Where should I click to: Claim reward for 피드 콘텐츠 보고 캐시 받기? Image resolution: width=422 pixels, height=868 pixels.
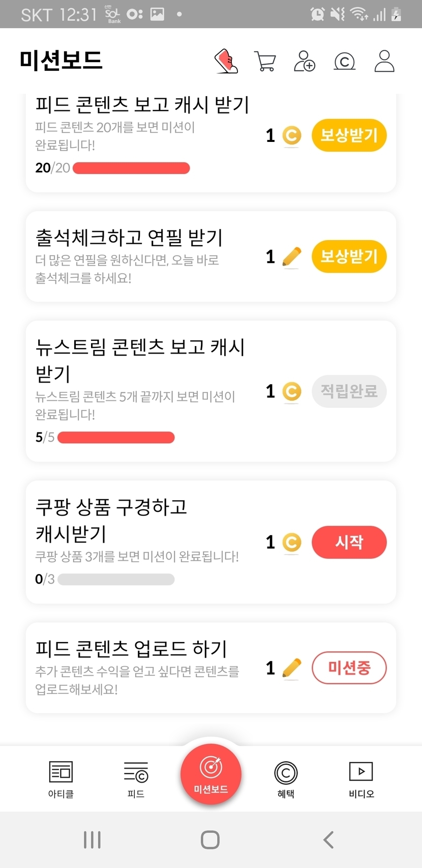(349, 135)
